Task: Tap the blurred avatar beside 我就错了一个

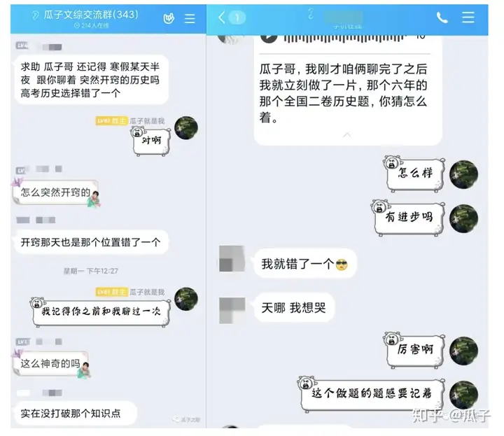Action: pos(232,259)
